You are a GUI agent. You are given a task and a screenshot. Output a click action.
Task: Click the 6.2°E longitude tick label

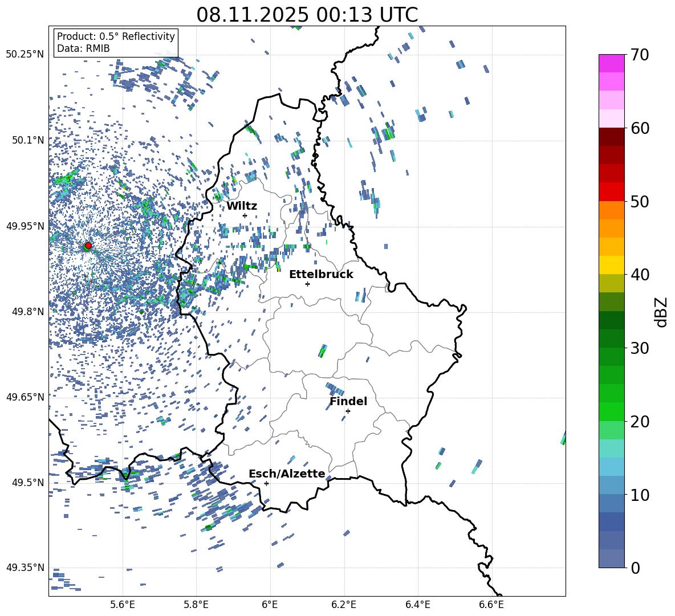[344, 604]
